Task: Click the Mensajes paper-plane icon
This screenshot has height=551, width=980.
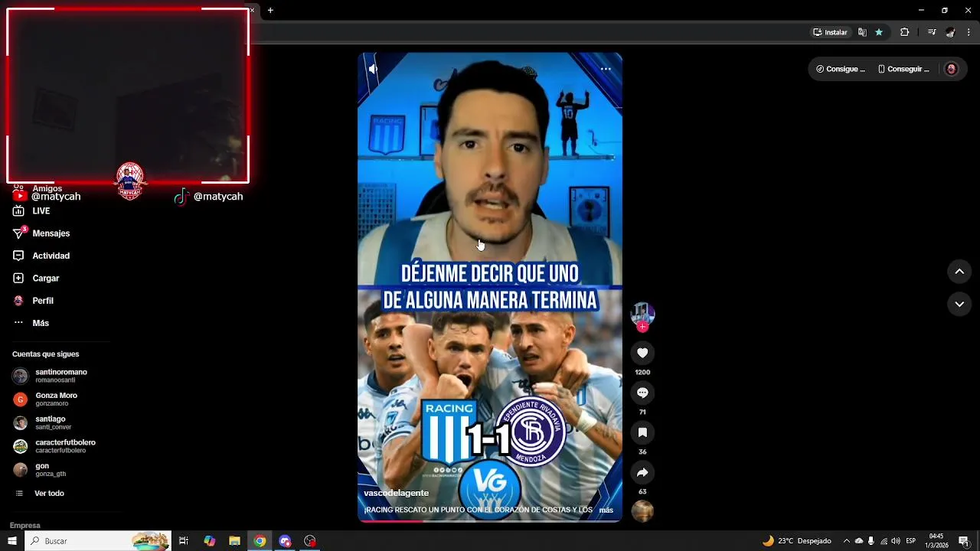Action: (x=18, y=233)
